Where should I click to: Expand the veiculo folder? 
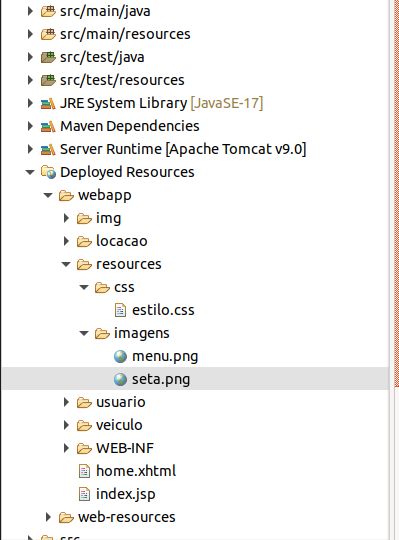pyautogui.click(x=66, y=425)
